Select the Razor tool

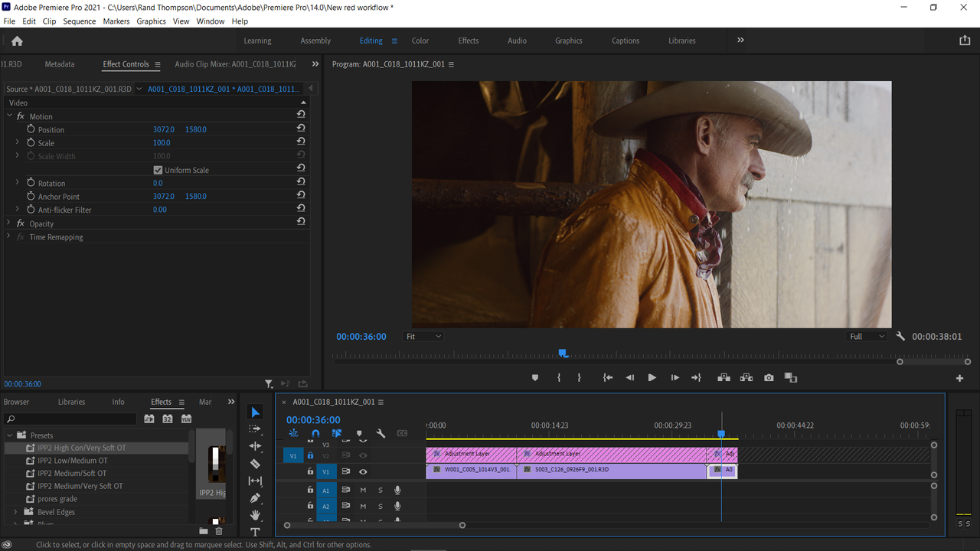click(x=256, y=464)
